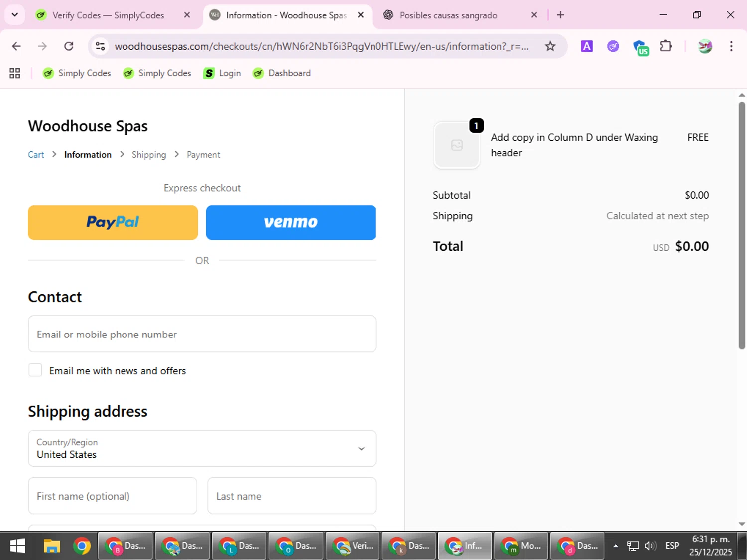Click the scrollbar up arrow

[x=742, y=94]
